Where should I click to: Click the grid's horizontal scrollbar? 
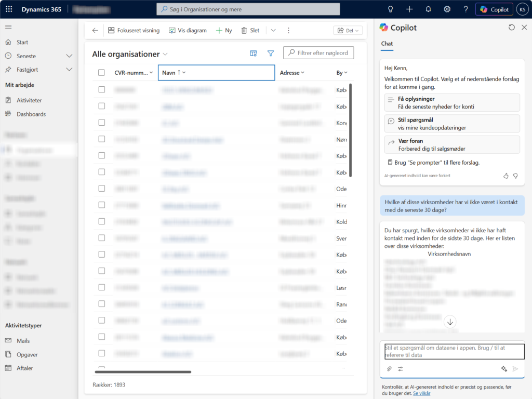(x=143, y=372)
